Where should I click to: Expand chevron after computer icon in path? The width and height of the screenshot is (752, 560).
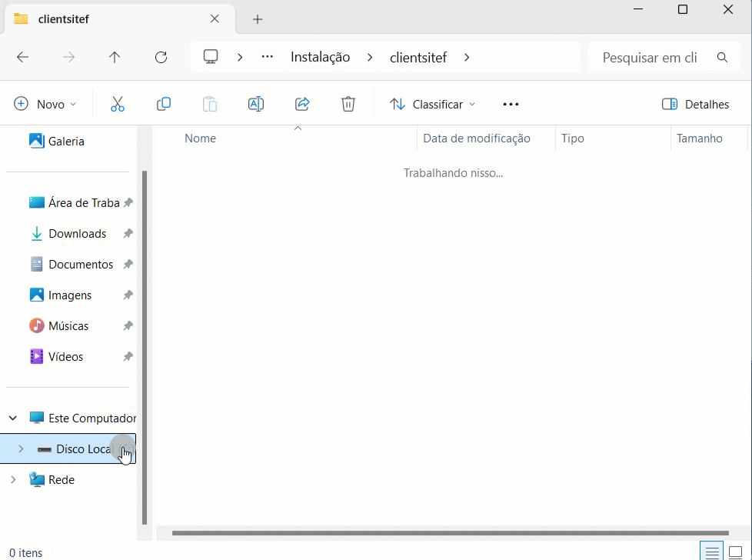point(240,58)
